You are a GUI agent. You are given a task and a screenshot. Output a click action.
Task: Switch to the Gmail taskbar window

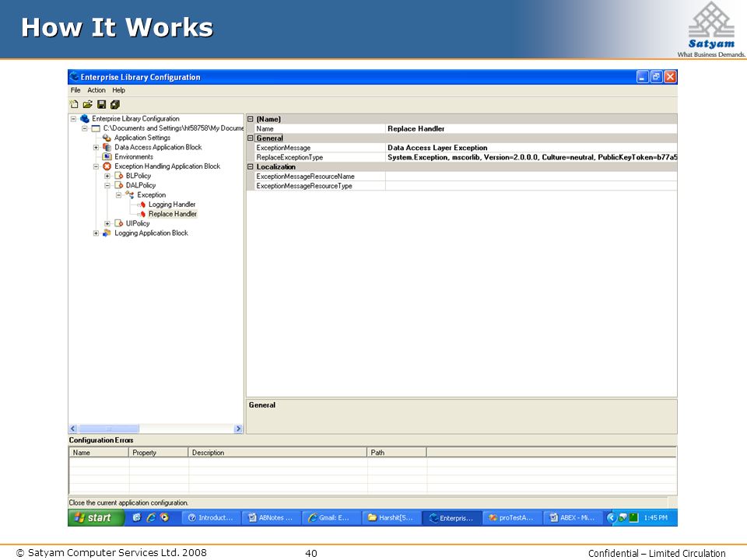pyautogui.click(x=331, y=518)
